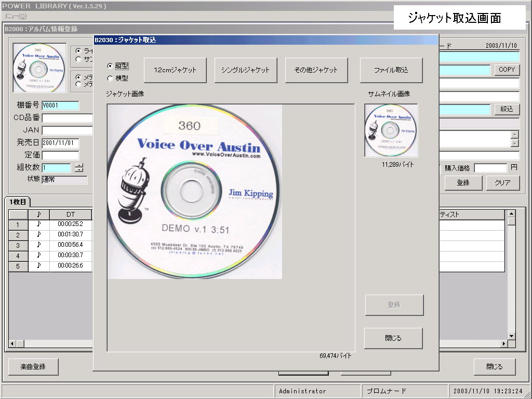
Task: Click the 絞込 button
Action: 507,109
